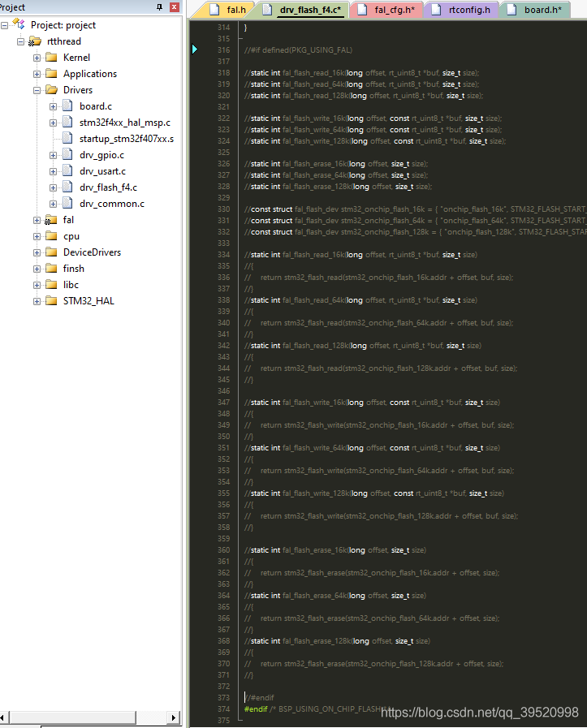Select drv_usart.c in the tree
The height and width of the screenshot is (728, 587).
coord(102,171)
